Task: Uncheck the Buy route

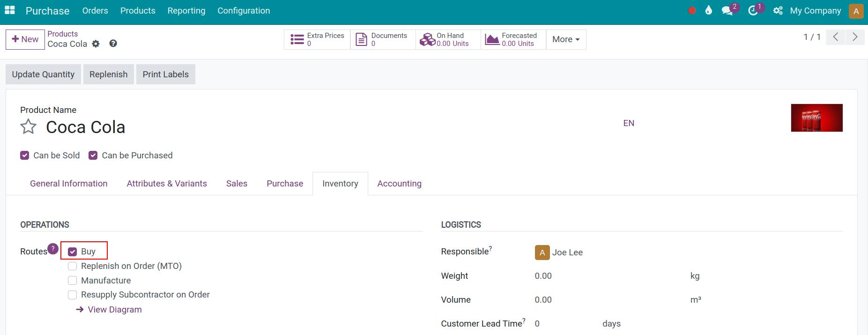Action: (x=73, y=252)
